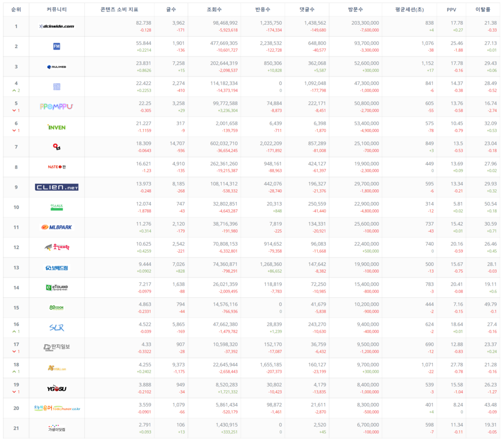Image resolution: width=504 pixels, height=441 pixels.
Task: Select the comment count 1,092,048
Action: point(315,83)
